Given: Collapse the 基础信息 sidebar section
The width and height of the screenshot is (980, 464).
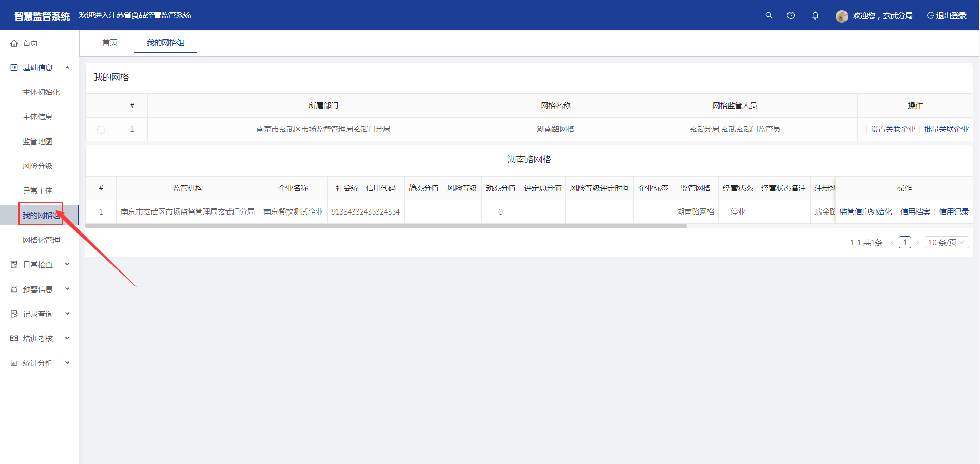Looking at the screenshot, I should 67,68.
